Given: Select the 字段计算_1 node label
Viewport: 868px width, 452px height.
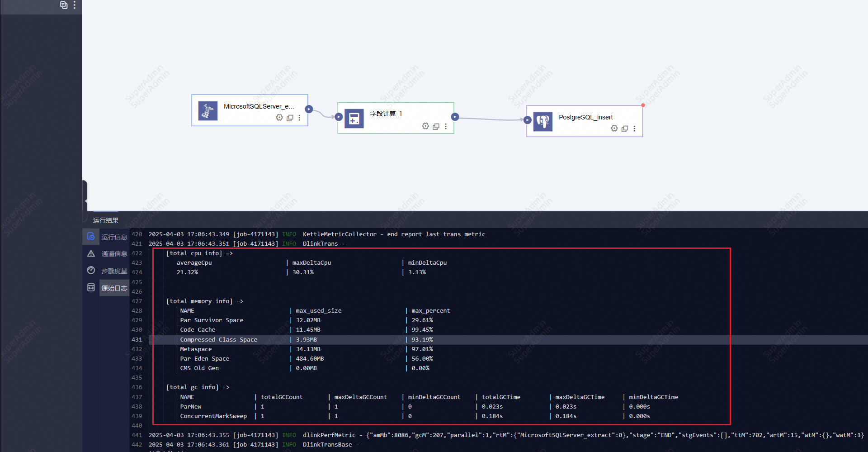Looking at the screenshot, I should pos(386,114).
